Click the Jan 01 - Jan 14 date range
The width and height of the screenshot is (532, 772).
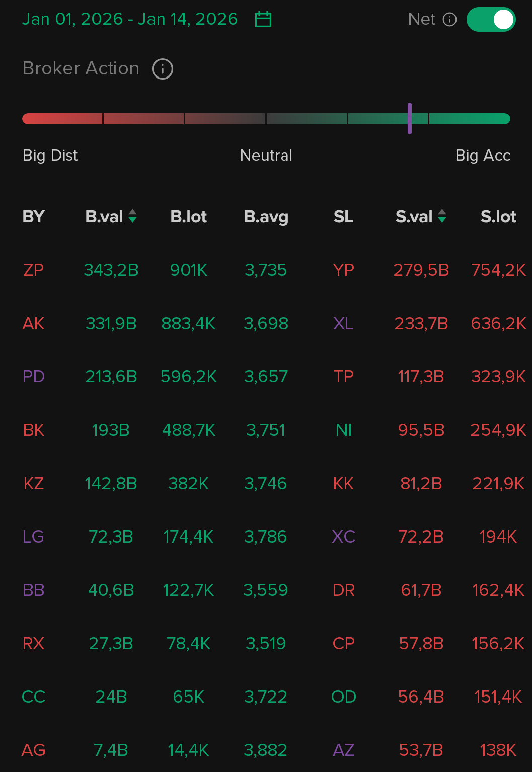click(x=130, y=19)
